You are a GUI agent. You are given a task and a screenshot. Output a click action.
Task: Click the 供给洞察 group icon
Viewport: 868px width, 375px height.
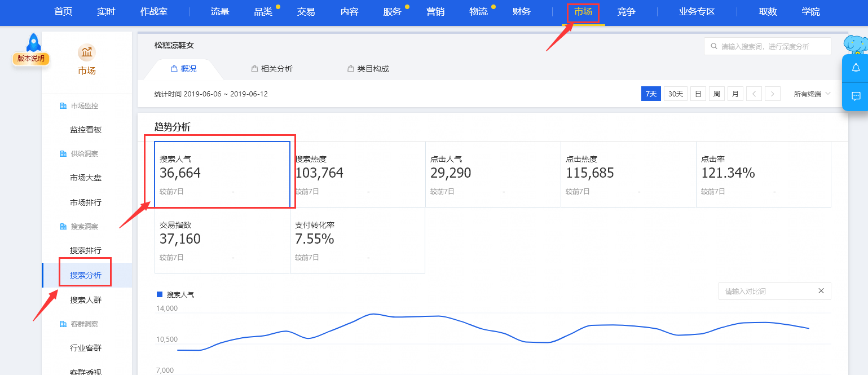point(63,154)
